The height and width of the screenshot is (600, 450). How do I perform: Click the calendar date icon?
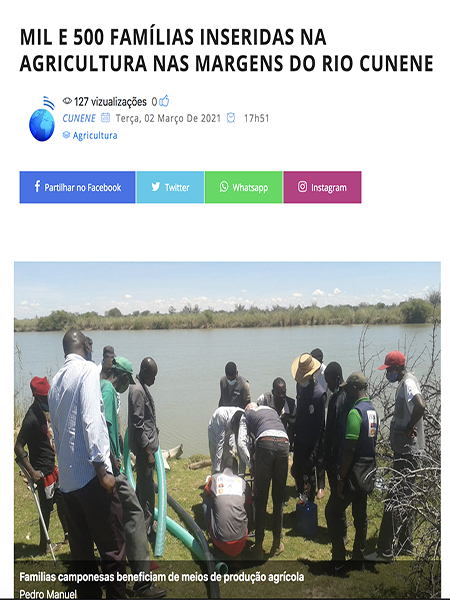pos(105,118)
